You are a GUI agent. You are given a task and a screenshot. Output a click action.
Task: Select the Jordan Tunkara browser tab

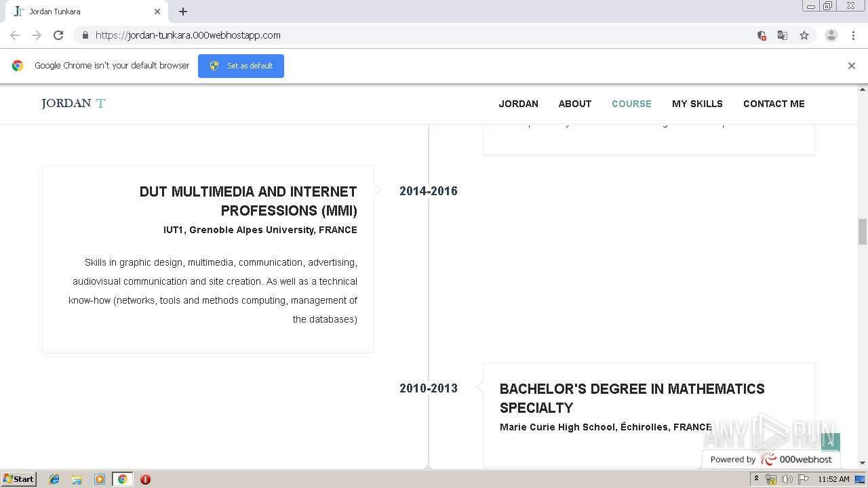tap(87, 12)
